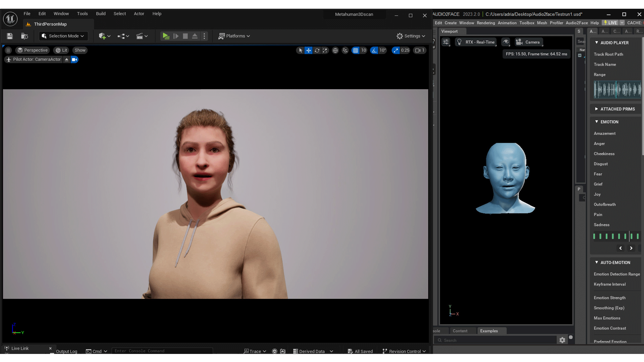Open play options three-dot menu
644x362 pixels.
[x=204, y=36]
